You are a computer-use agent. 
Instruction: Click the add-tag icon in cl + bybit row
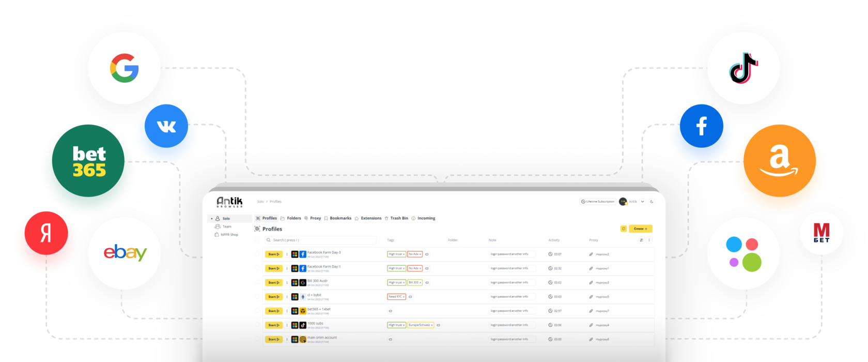point(410,297)
